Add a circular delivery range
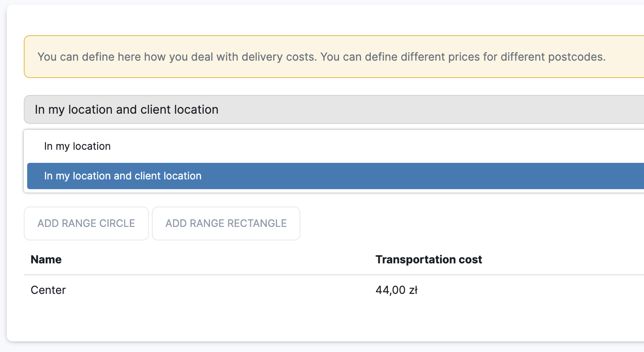The height and width of the screenshot is (352, 644). pyautogui.click(x=86, y=223)
